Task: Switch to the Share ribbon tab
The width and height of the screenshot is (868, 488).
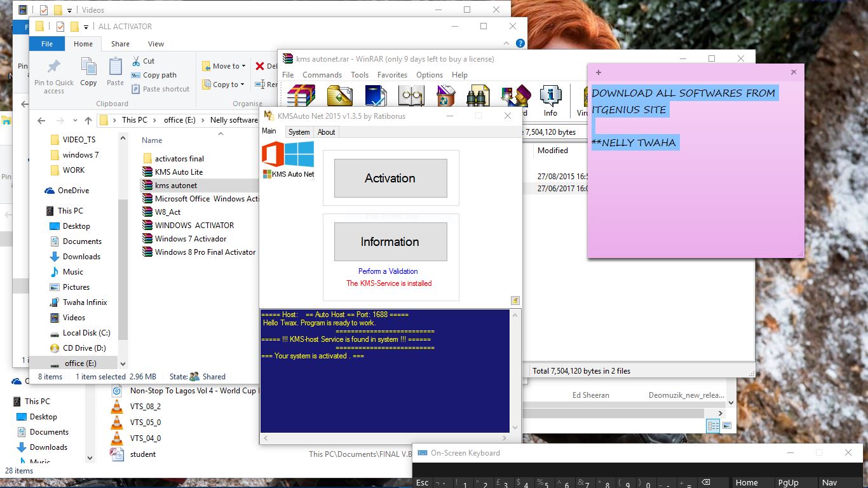Action: click(120, 44)
